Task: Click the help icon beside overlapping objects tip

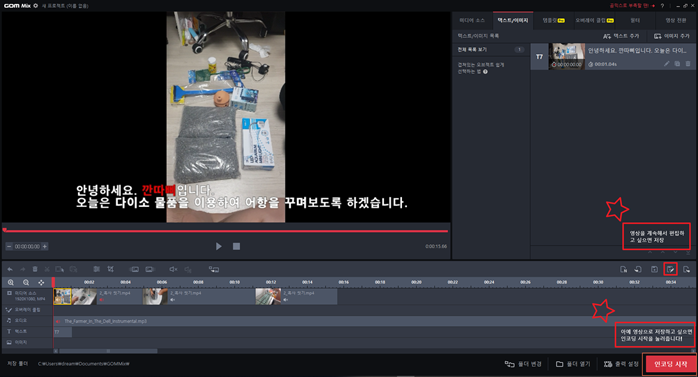Action: tap(485, 72)
